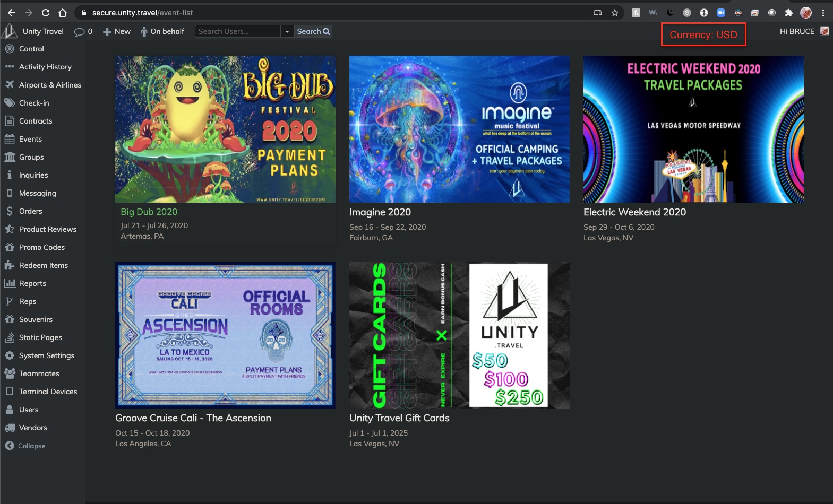The height and width of the screenshot is (504, 833).
Task: Open the browser extensions puzzle icon
Action: [789, 13]
